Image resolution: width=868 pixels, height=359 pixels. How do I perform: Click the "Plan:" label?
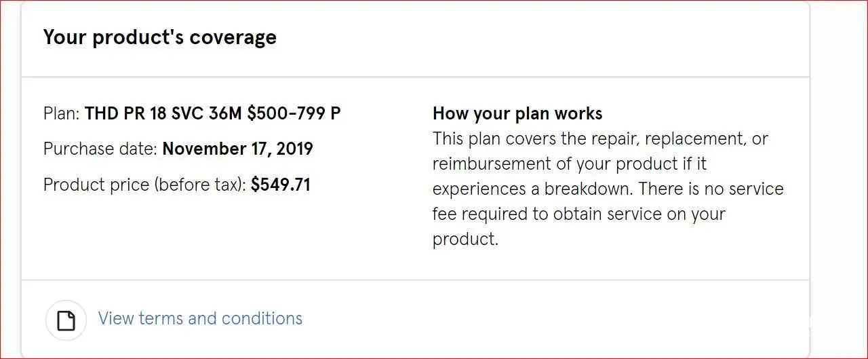[x=62, y=113]
